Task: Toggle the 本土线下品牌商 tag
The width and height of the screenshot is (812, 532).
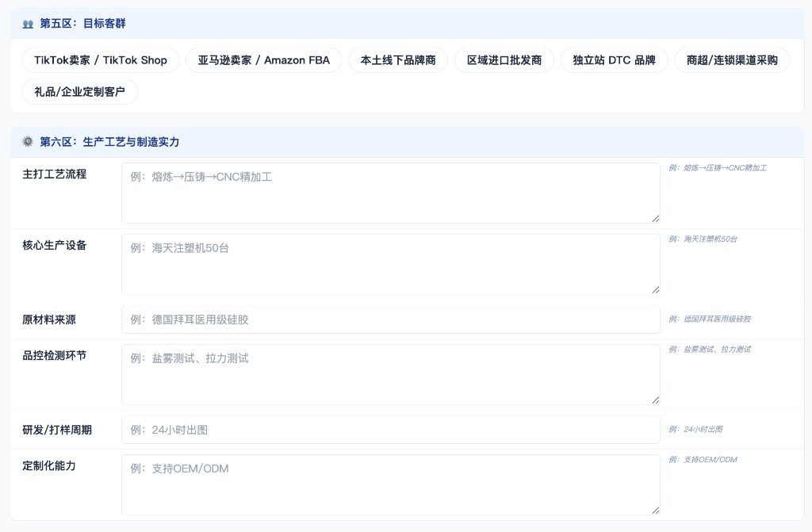Action: (x=398, y=60)
